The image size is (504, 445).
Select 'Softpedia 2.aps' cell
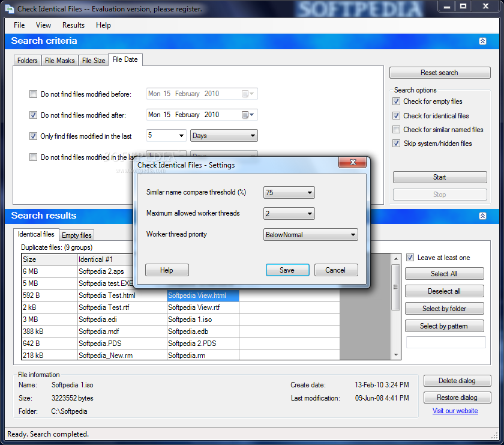point(106,271)
